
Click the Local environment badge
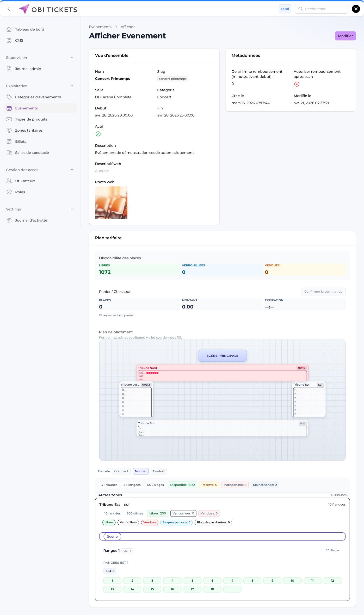[x=284, y=9]
